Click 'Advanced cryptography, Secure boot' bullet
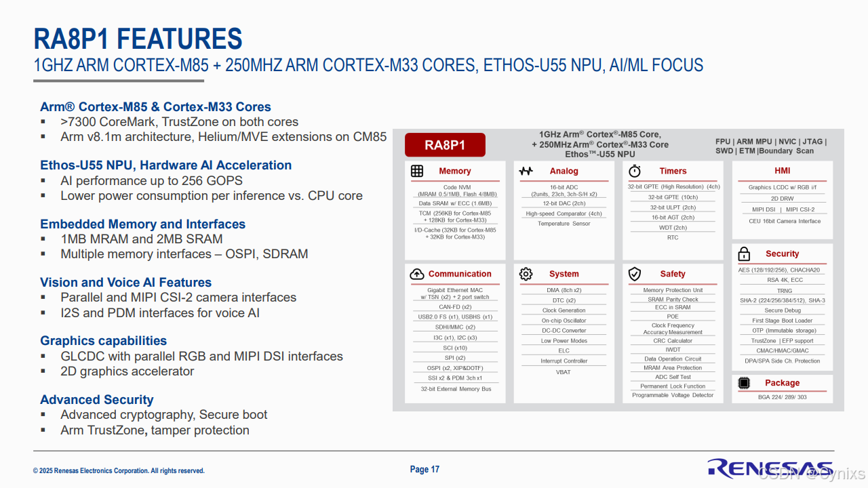868x488 pixels. (163, 415)
